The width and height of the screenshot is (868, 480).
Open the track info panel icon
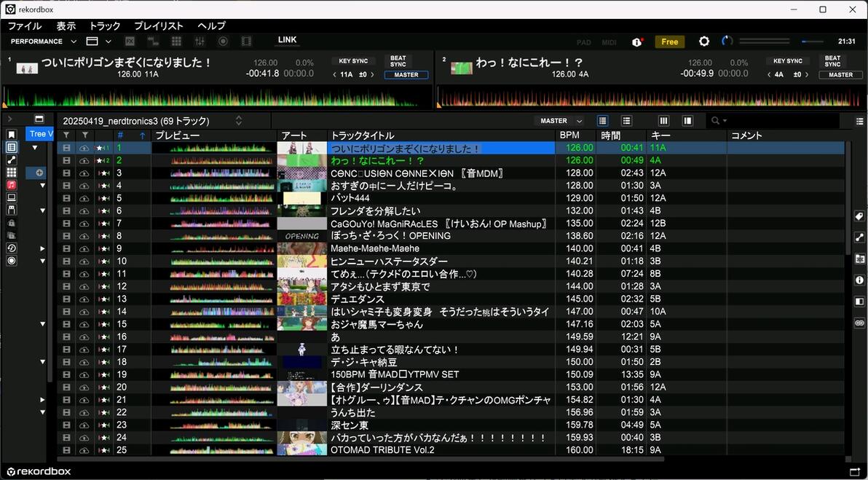click(x=859, y=280)
